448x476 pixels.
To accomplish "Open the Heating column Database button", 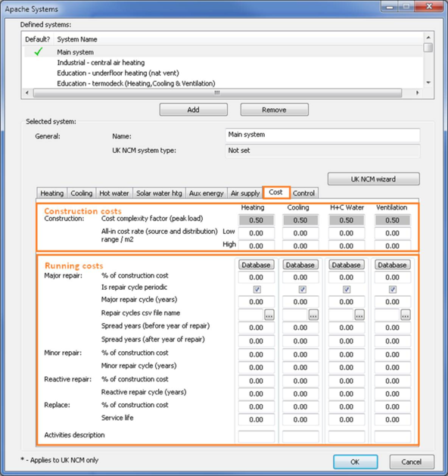I will [257, 265].
